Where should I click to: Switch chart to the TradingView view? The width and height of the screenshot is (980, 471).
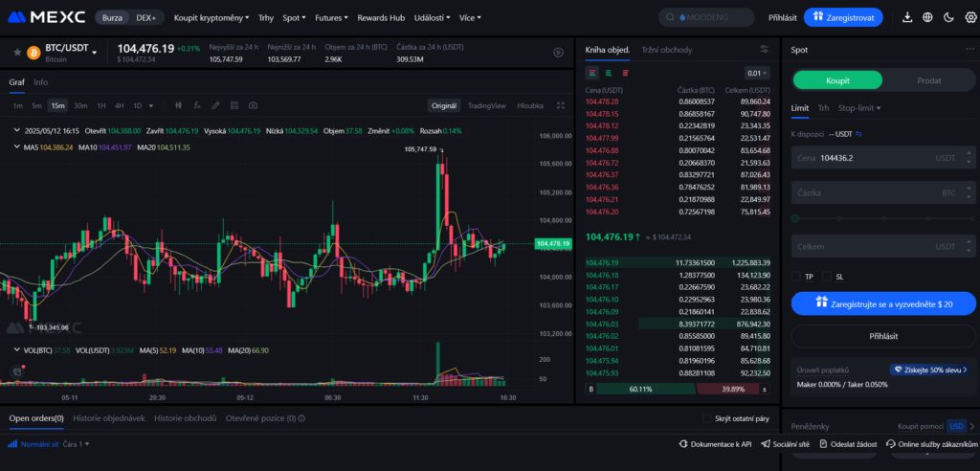click(487, 105)
